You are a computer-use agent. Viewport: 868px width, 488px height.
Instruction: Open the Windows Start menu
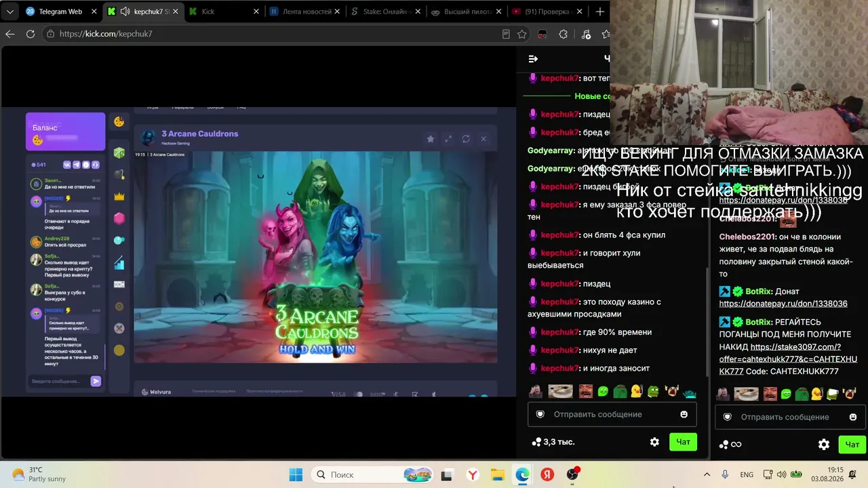296,474
